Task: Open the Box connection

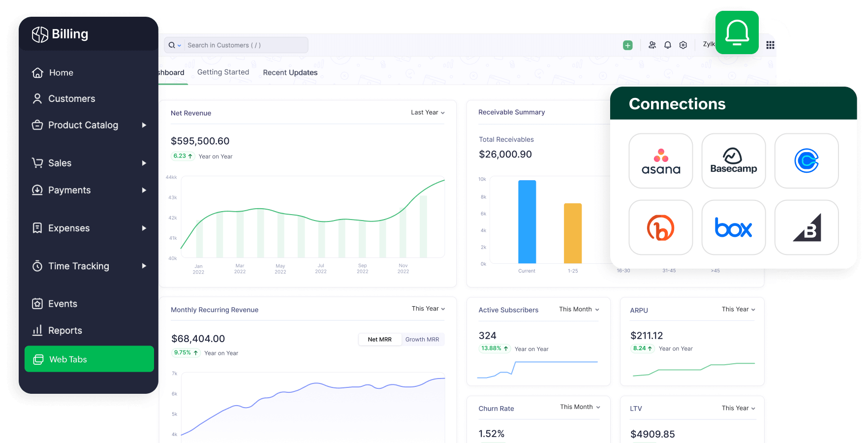Action: click(x=734, y=227)
